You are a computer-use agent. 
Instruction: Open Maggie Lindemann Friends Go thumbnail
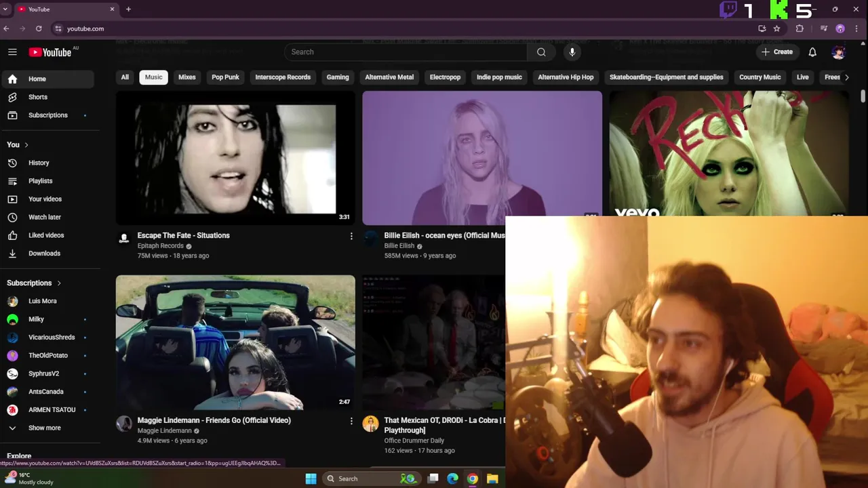click(x=235, y=342)
